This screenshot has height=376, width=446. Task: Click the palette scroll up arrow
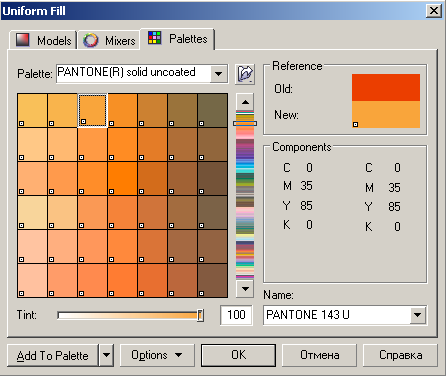[x=245, y=102]
